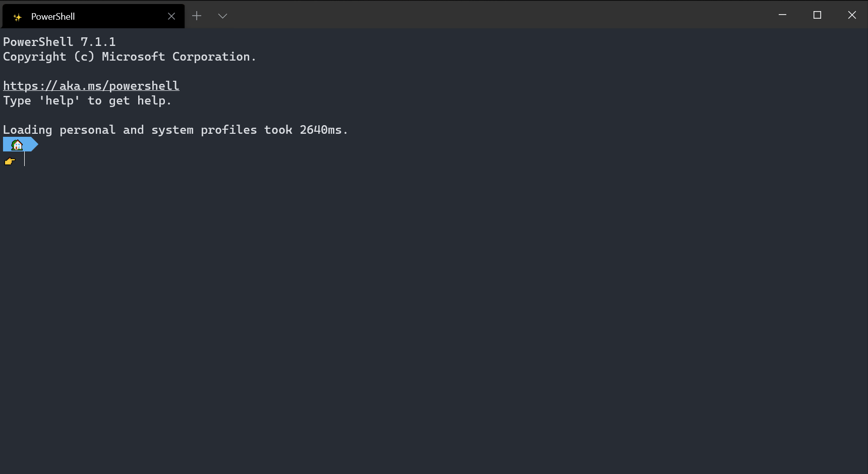This screenshot has height=474, width=868.
Task: Open the aka.ms/powershell hyperlink
Action: click(91, 85)
